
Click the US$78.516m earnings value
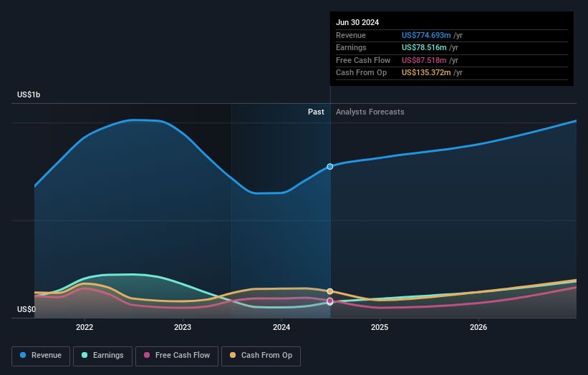click(424, 47)
